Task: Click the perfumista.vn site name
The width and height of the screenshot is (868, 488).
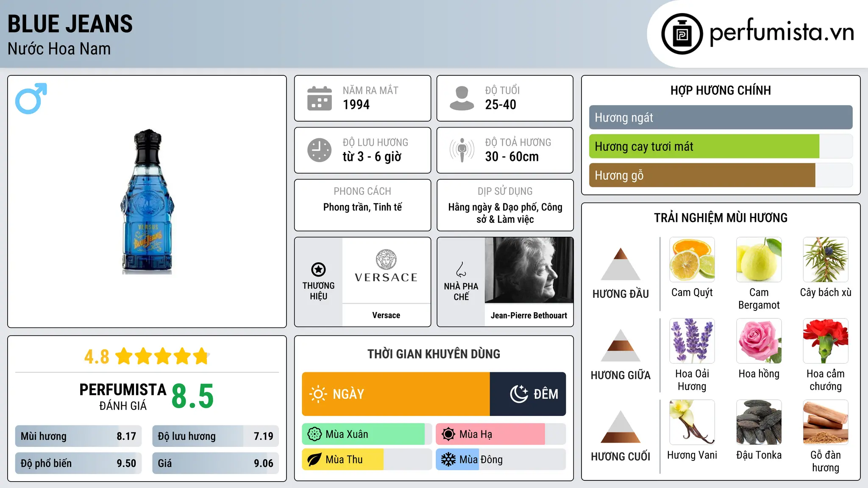Action: tap(782, 32)
